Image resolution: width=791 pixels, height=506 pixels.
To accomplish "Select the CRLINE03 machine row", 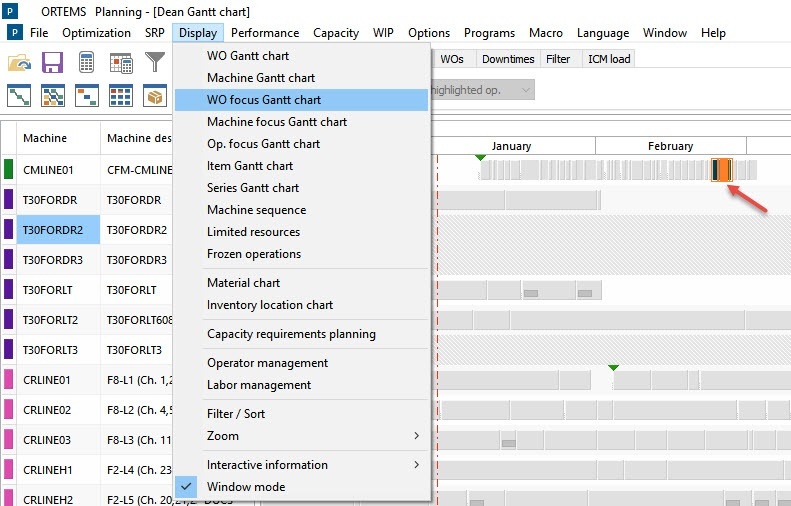I will point(59,440).
